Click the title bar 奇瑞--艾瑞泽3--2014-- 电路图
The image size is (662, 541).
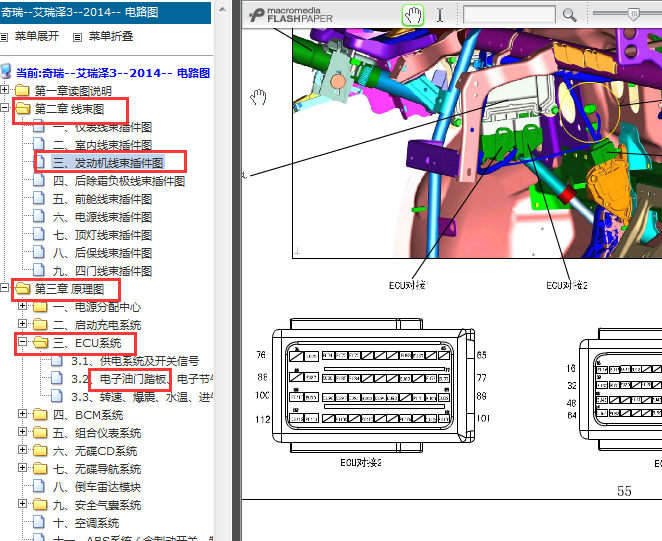tap(106, 12)
